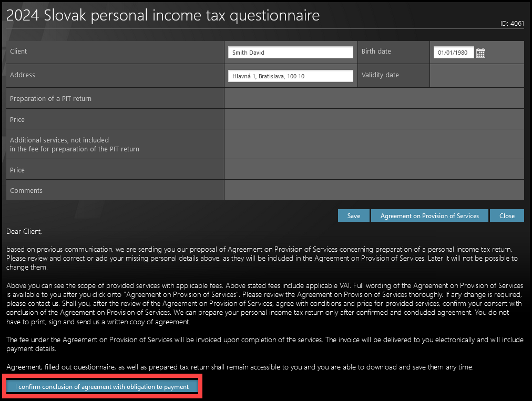Focus the Address input field
Image resolution: width=532 pixels, height=401 pixels.
pyautogui.click(x=290, y=76)
